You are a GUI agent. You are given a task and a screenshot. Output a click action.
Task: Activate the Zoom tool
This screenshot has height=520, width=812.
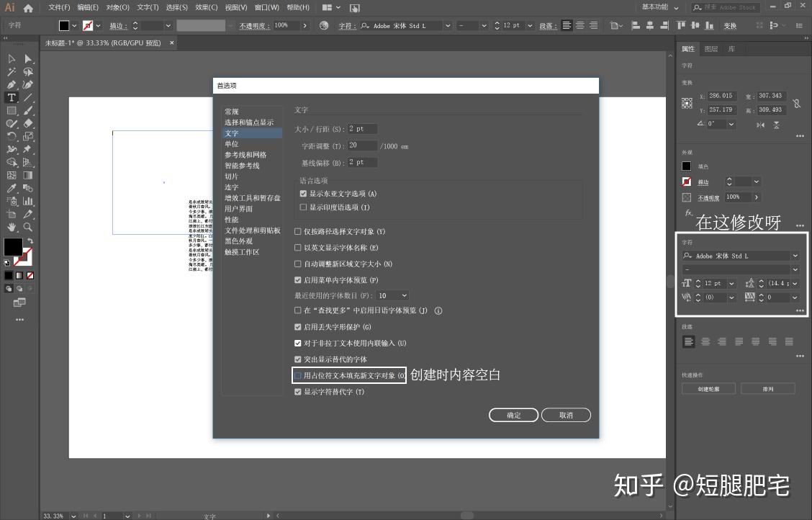tap(28, 227)
